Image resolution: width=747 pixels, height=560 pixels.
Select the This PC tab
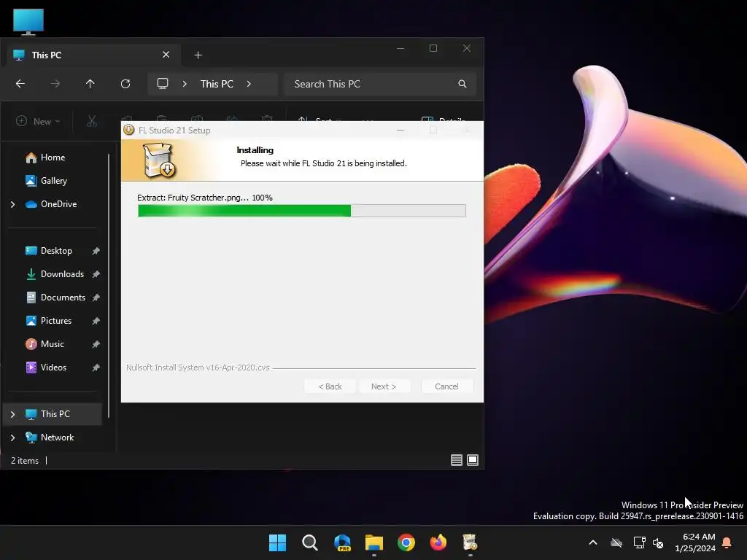(93, 55)
